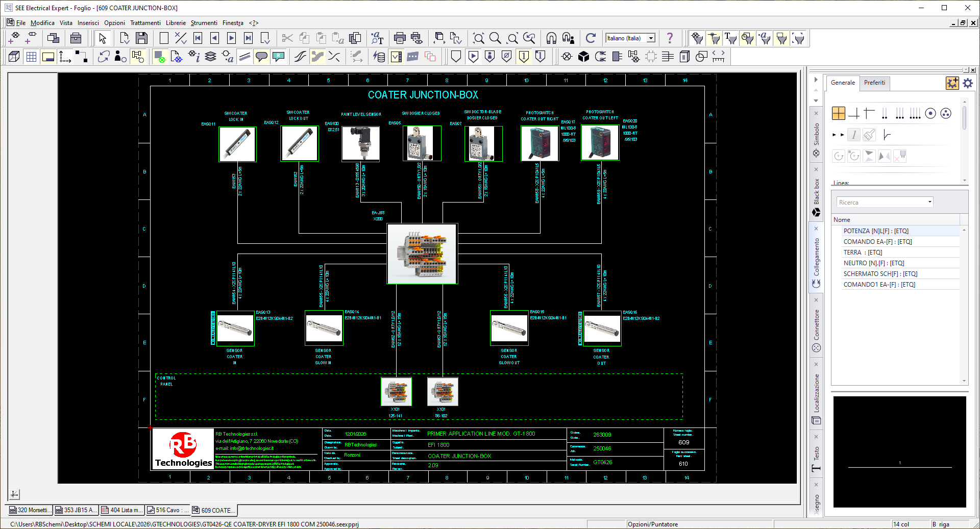Click the insert symbol icon with plus
Image resolution: width=980 pixels, height=529 pixels.
pos(14,38)
